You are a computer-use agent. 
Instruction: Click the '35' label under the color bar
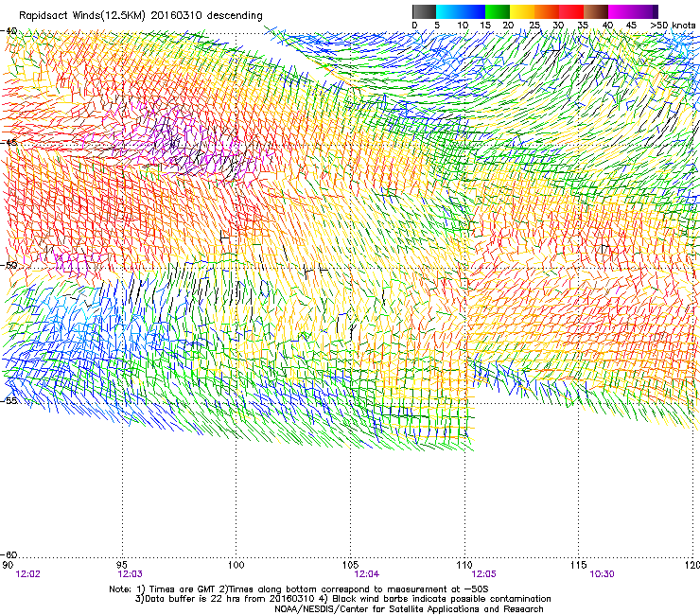pos(583,25)
